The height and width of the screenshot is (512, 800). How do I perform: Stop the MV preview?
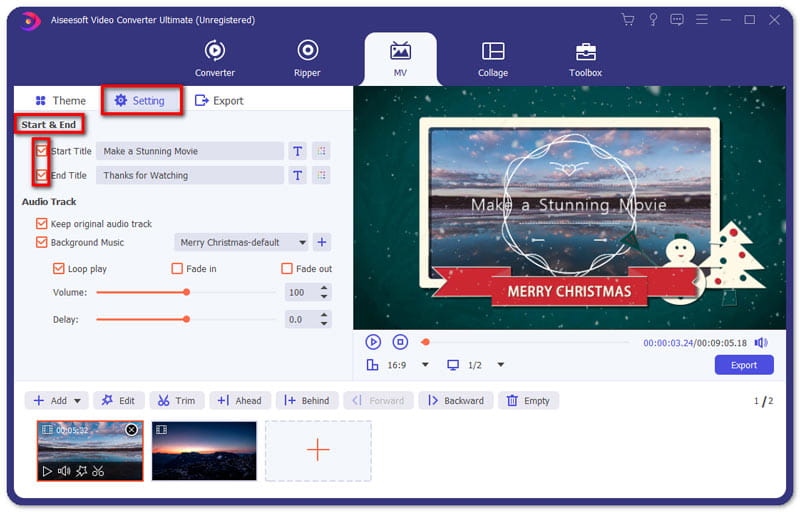pos(400,342)
